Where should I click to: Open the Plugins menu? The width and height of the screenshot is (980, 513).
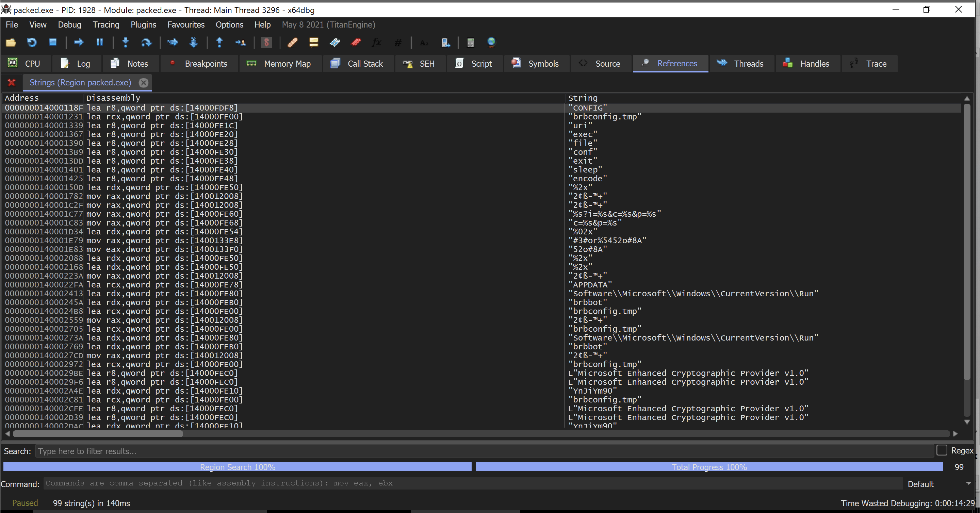click(x=143, y=25)
